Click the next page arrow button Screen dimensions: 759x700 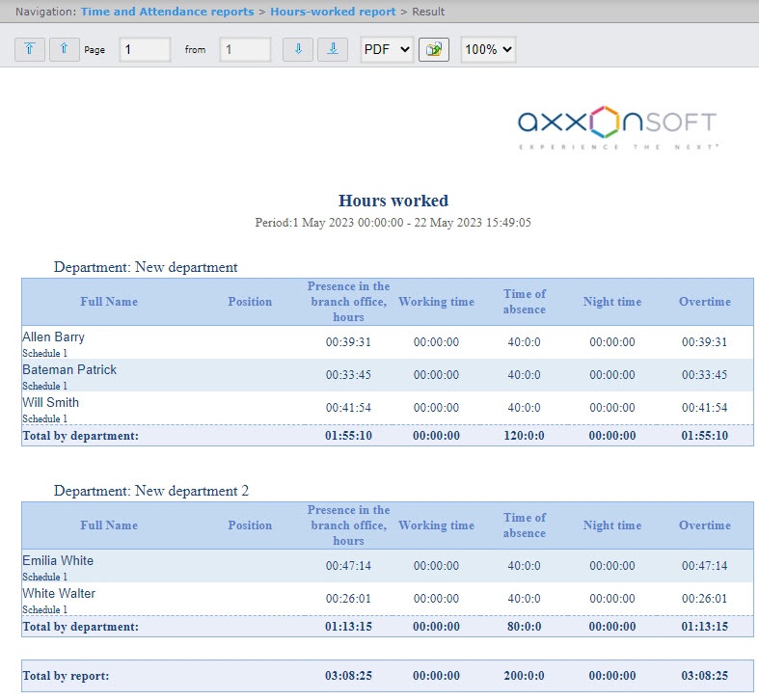pos(298,49)
